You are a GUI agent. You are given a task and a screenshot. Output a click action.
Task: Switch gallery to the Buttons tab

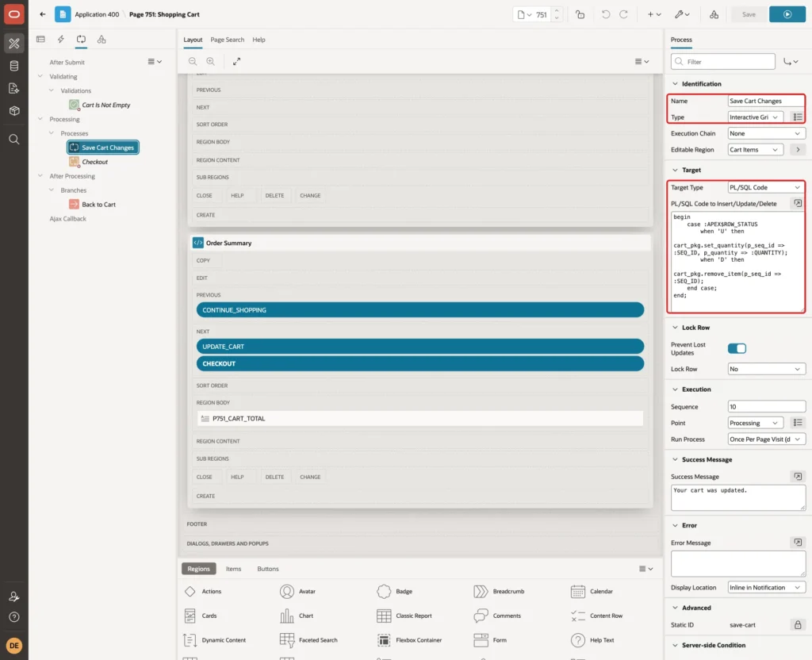(x=268, y=569)
